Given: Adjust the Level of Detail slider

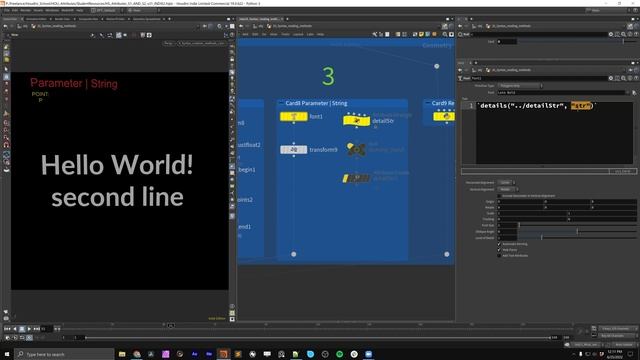Looking at the screenshot, I should tap(577, 238).
